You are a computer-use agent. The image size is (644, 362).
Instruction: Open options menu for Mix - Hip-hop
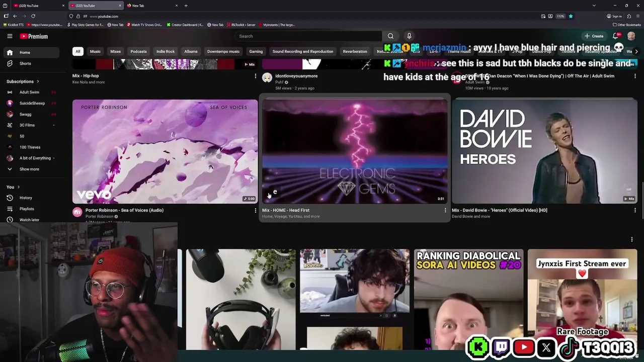255,76
